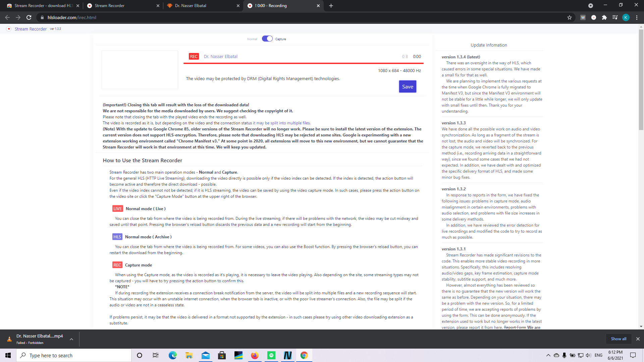Show hidden system tray icons
Viewport: 644px width, 362px height.
click(548, 355)
